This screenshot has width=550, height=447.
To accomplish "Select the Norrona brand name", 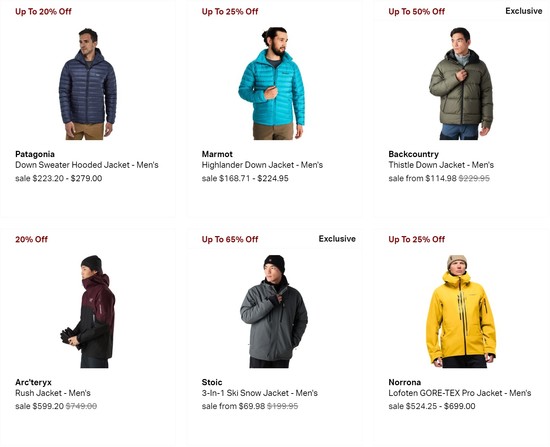I will pyautogui.click(x=404, y=382).
